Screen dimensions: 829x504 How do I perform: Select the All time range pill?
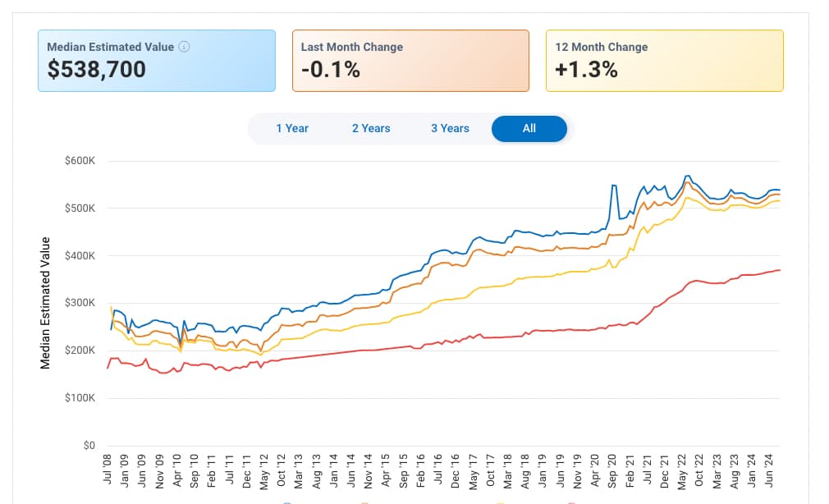pyautogui.click(x=529, y=128)
